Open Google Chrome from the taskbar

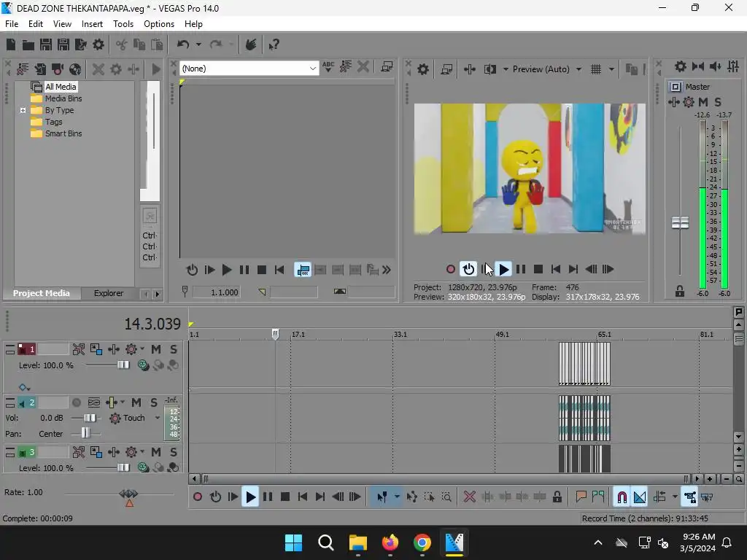422,542
